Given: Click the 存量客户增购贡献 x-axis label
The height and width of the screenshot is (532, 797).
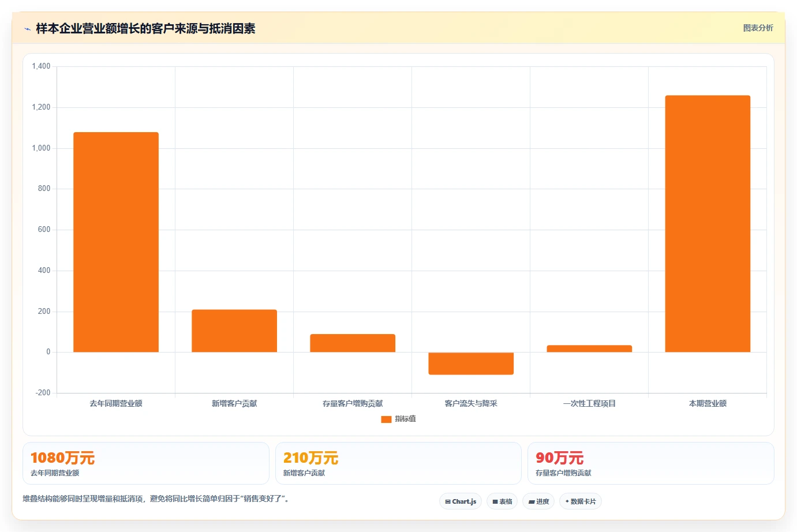Looking at the screenshot, I should (353, 403).
